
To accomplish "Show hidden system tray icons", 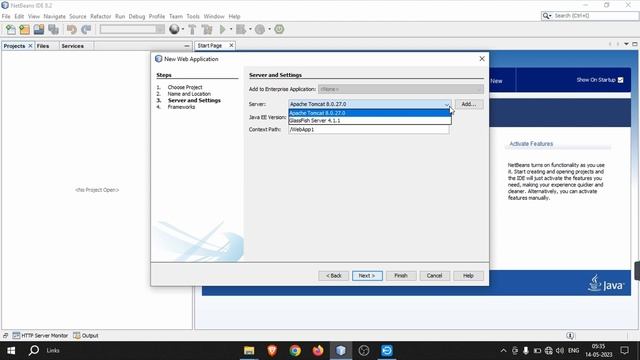I will click(x=503, y=351).
